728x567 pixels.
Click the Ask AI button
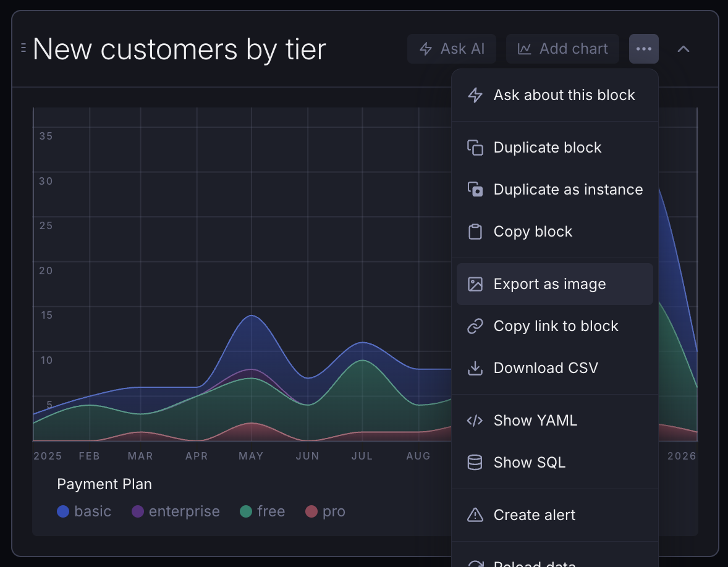point(452,49)
